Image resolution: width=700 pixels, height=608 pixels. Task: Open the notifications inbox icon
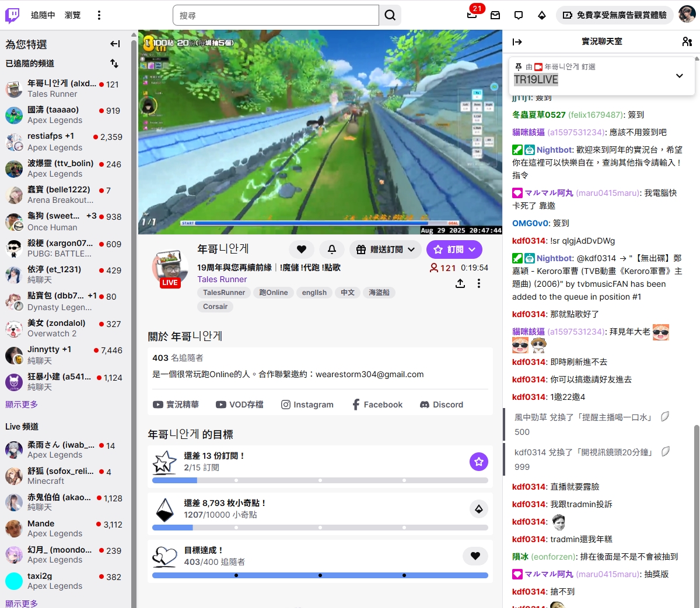tap(472, 15)
